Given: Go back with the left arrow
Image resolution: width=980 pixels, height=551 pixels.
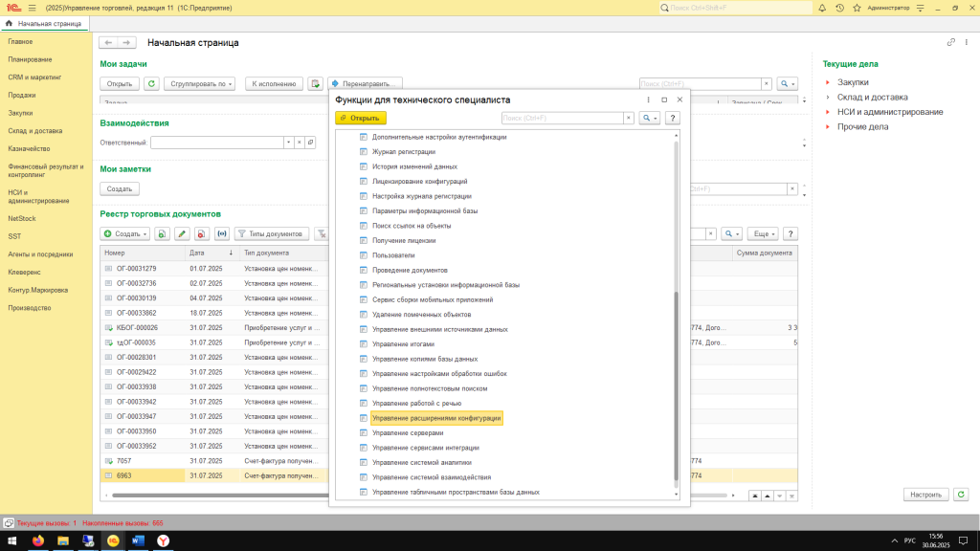Looking at the screenshot, I should click(x=108, y=42).
